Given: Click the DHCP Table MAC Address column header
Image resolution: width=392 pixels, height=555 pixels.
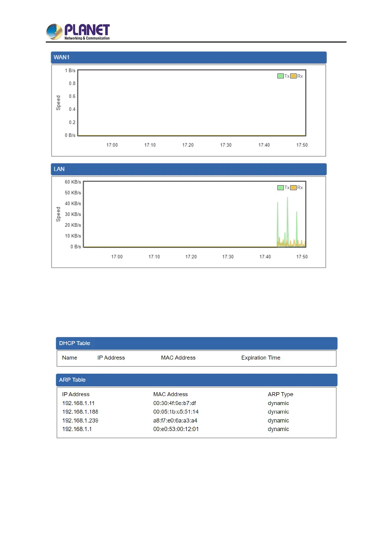Looking at the screenshot, I should (x=178, y=358).
